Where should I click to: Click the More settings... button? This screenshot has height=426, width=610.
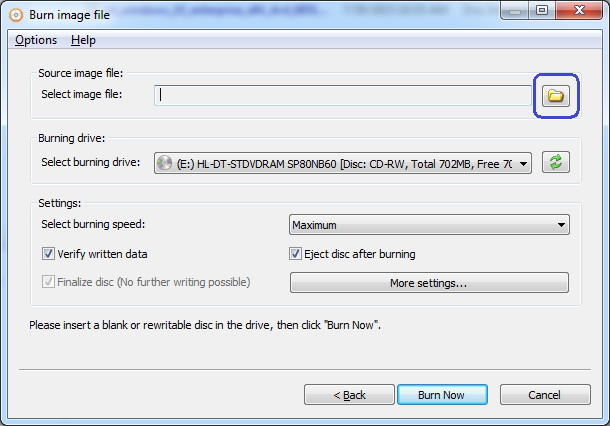coord(429,282)
